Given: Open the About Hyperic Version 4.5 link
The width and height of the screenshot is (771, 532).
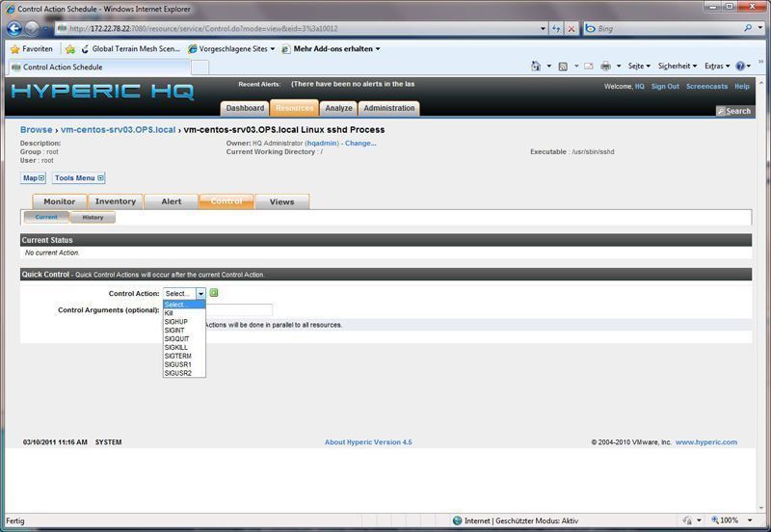Looking at the screenshot, I should (x=368, y=442).
